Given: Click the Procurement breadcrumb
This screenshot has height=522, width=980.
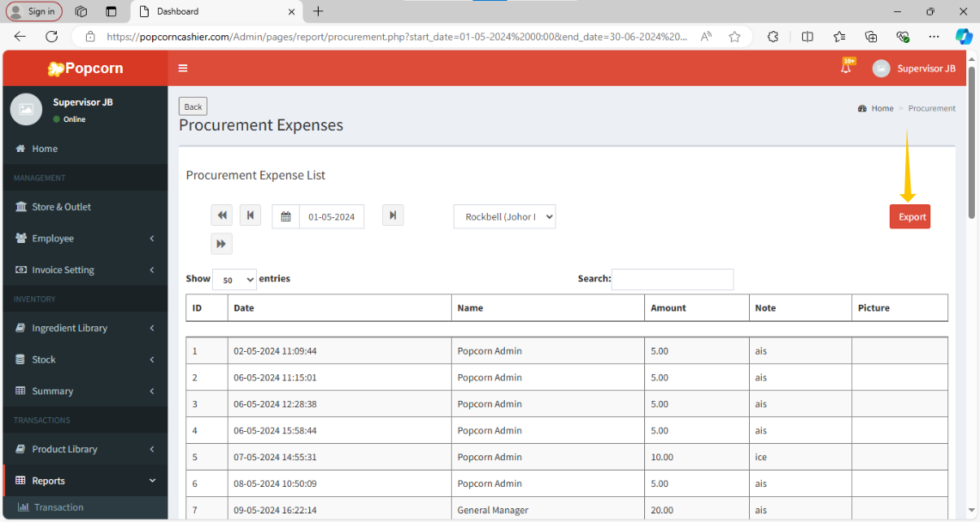Looking at the screenshot, I should (931, 108).
